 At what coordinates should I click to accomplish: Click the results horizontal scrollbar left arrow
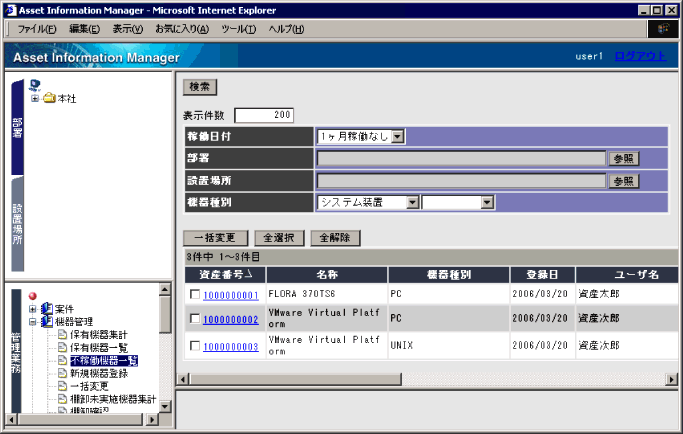(183, 380)
